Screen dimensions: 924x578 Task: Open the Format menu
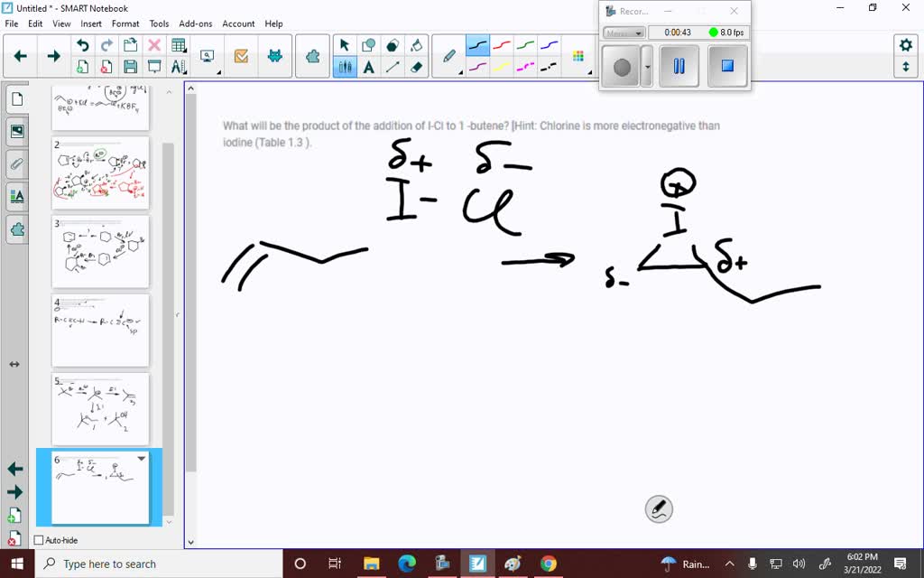125,23
